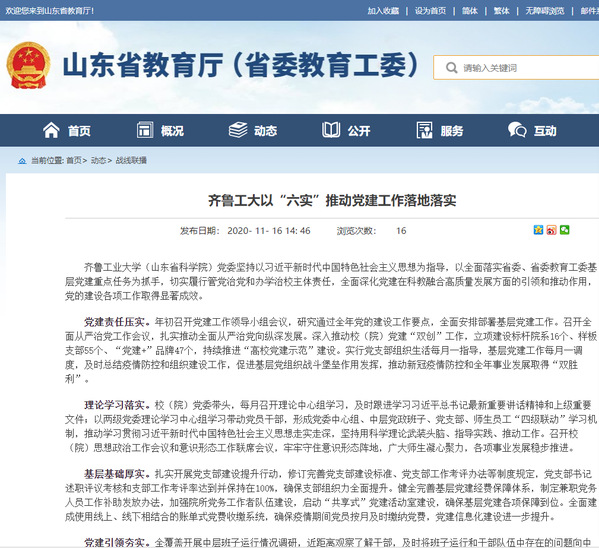Open 概况 in main navigation
The image size is (599, 548).
(x=172, y=131)
